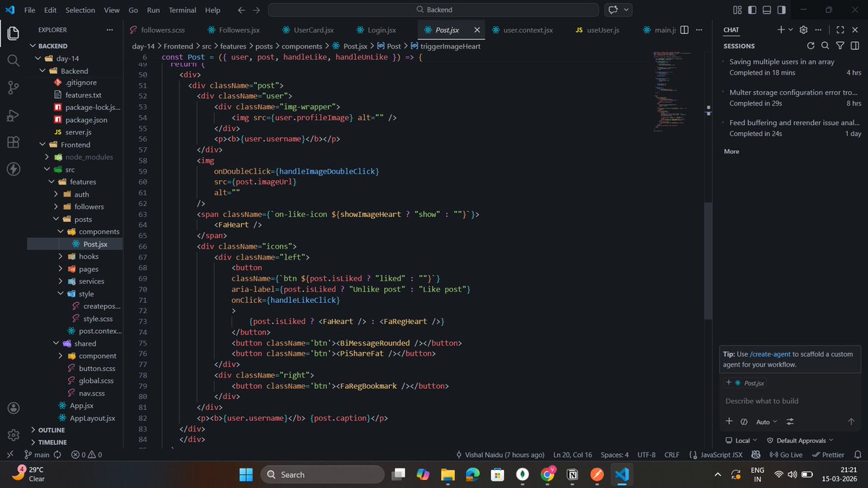Click the main branch indicator

[x=36, y=455]
